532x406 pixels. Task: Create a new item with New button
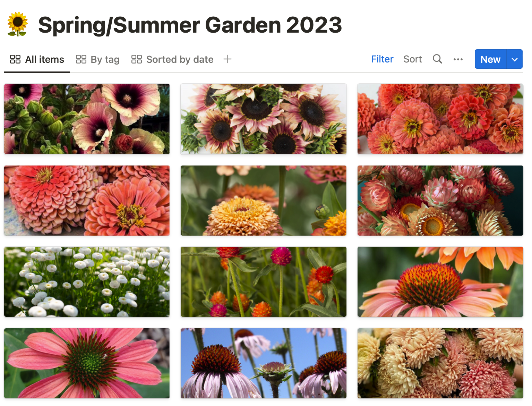coord(490,59)
